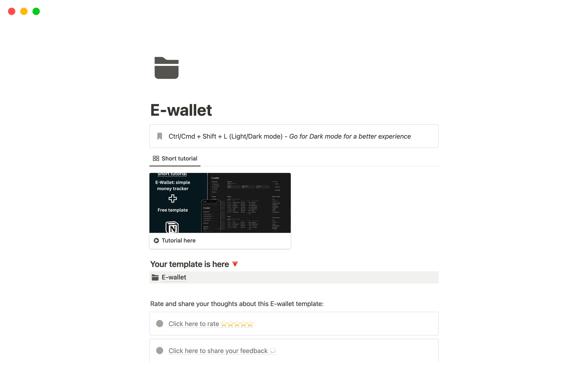The height and width of the screenshot is (368, 588).
Task: Click the Light/Dark mode shortcut callout text
Action: (289, 136)
